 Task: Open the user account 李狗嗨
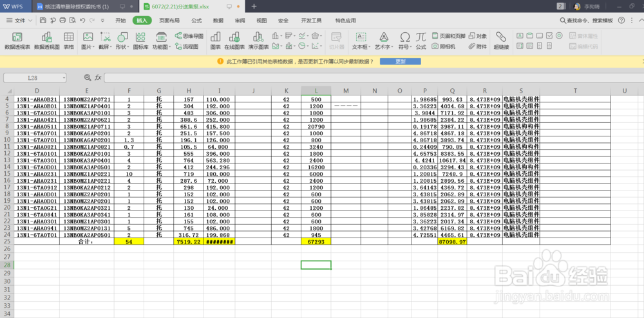pos(587,6)
